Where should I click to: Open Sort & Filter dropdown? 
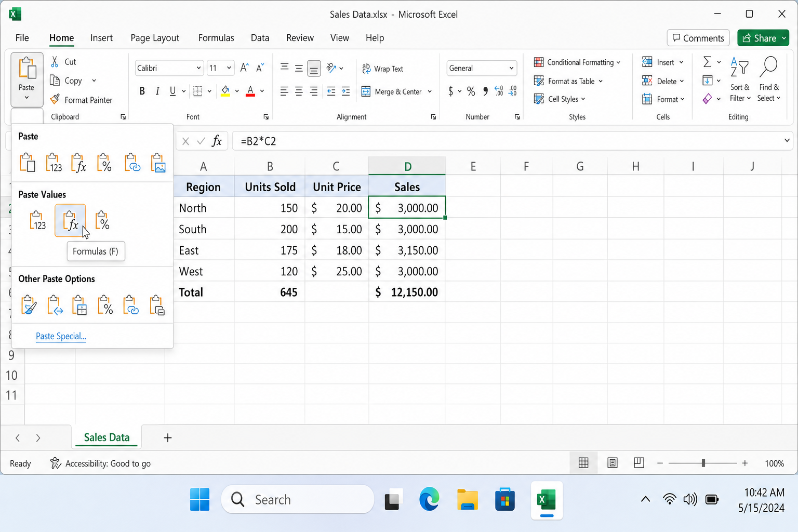point(740,80)
